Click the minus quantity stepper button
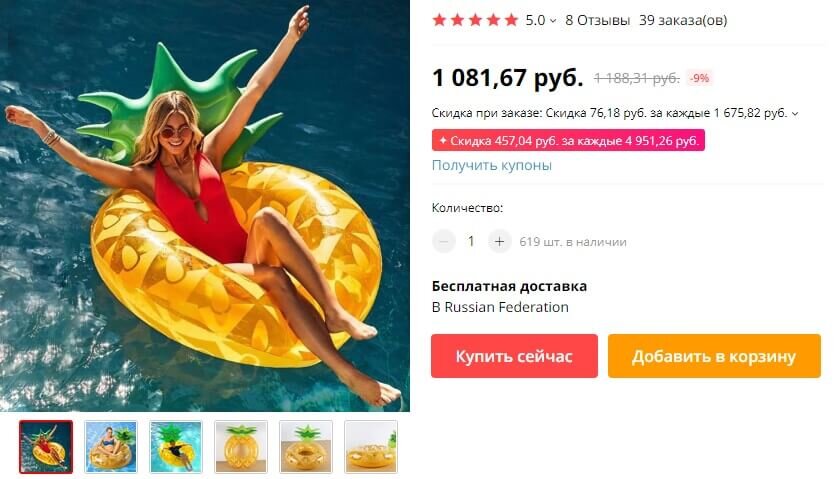This screenshot has width=835, height=479. pos(444,242)
